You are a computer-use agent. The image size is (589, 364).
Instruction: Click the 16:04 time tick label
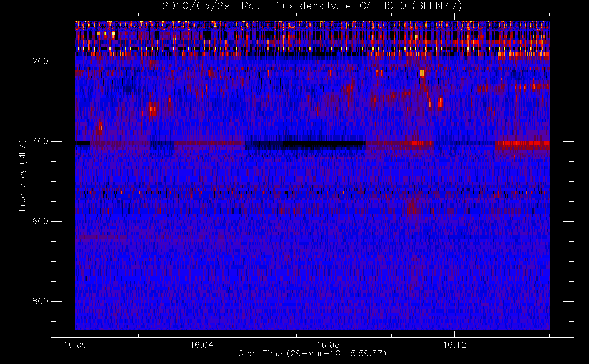[202, 345]
